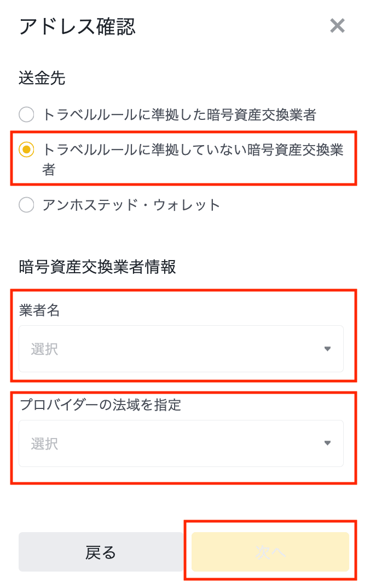Image resolution: width=370 pixels, height=588 pixels.
Task: Click the アドレス確認 dialog title
Action: pos(77,26)
